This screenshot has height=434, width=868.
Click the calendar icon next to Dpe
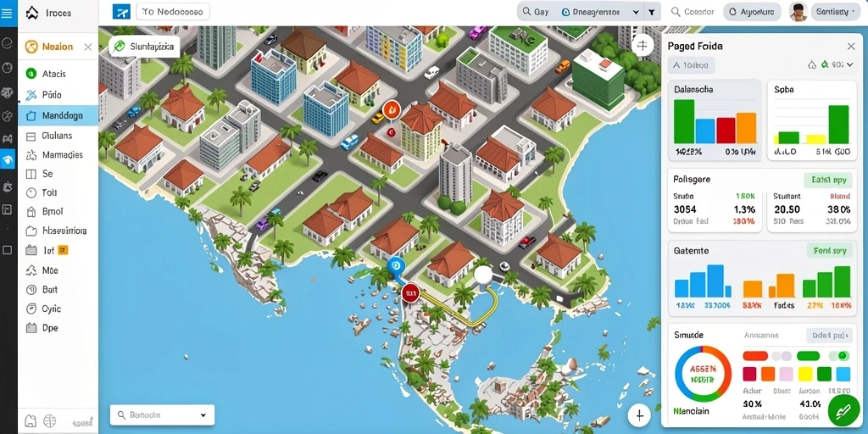(x=31, y=328)
